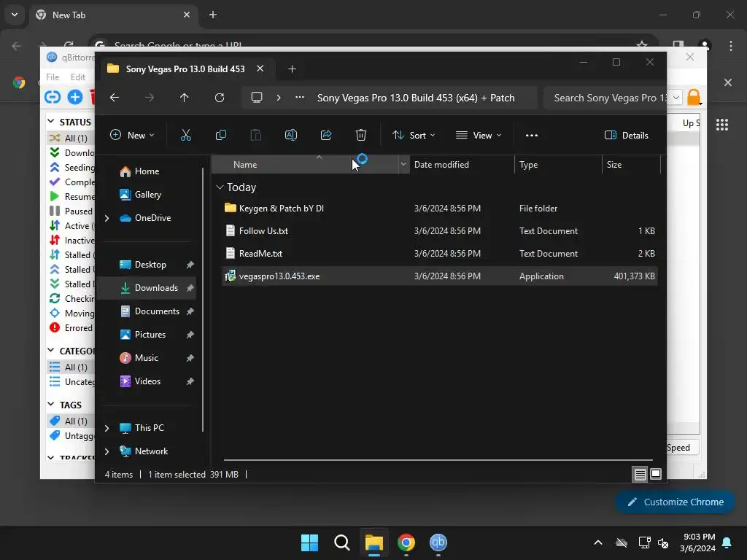This screenshot has width=747, height=560.
Task: Click the Delete trash can icon
Action: click(361, 135)
